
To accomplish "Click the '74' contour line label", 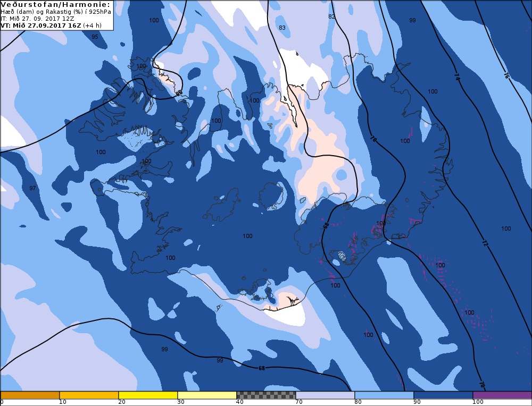I will [x=457, y=77].
